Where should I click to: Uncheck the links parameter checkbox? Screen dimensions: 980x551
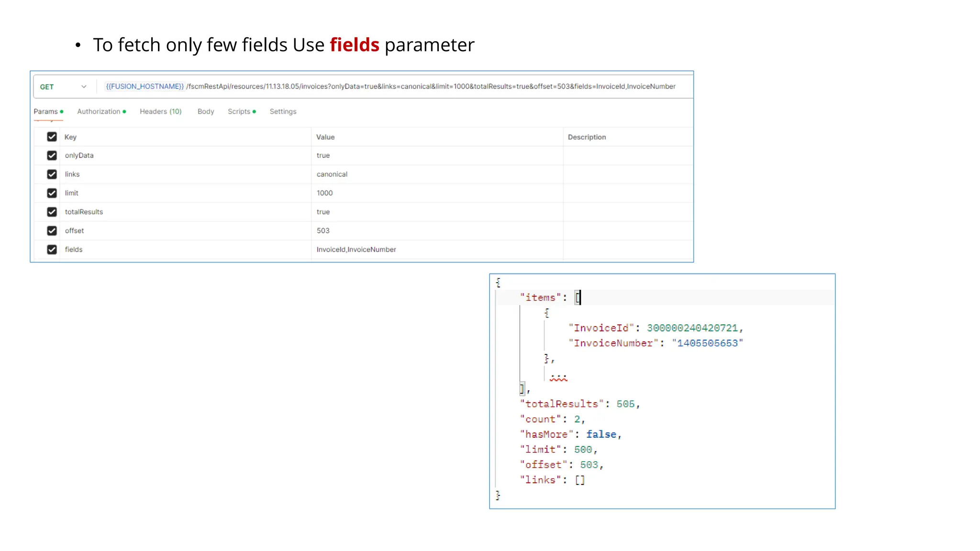52,174
